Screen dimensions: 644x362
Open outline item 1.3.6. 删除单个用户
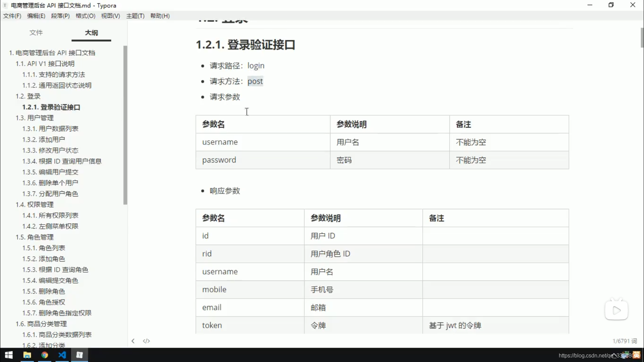click(x=50, y=183)
